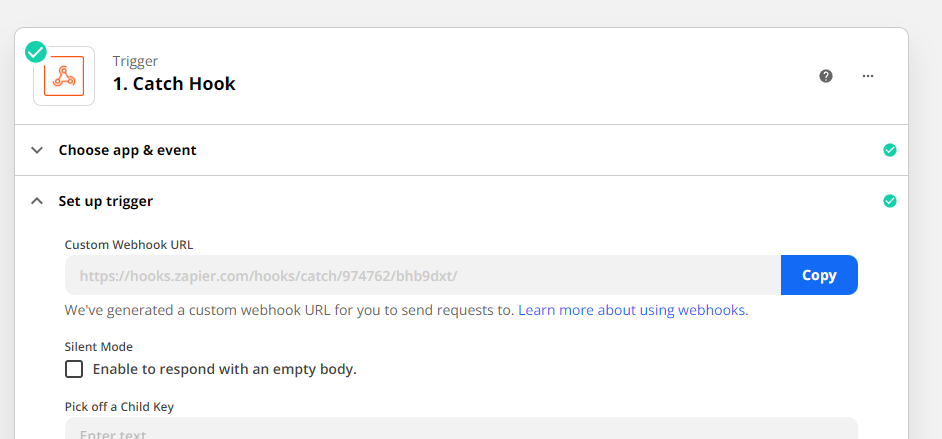The image size is (942, 439).
Task: Click the Webhooks app icon
Action: 64,76
